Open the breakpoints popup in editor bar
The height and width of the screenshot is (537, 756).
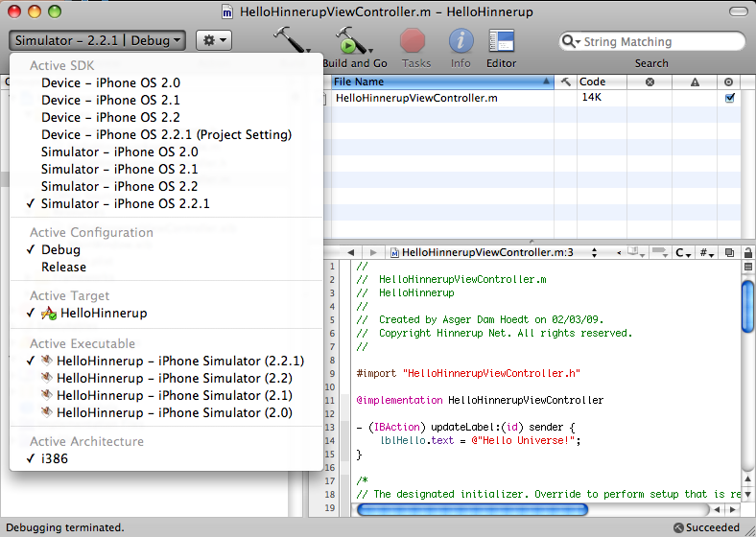[659, 252]
